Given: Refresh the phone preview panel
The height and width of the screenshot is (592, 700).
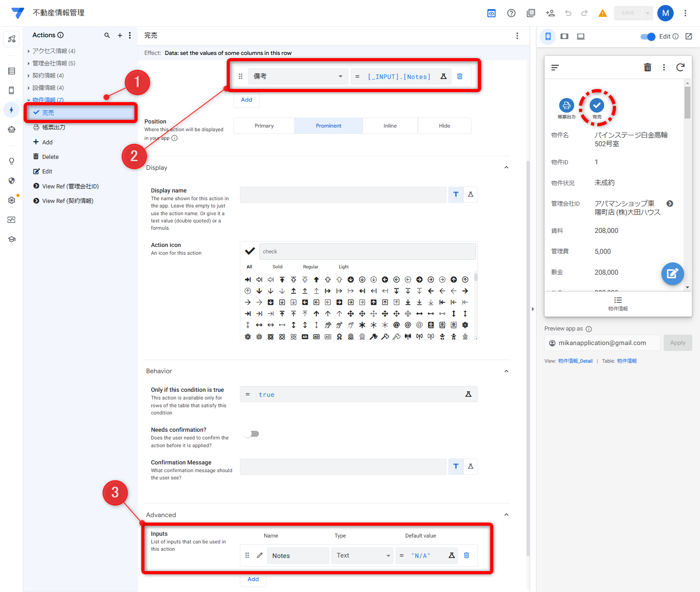Looking at the screenshot, I should [x=680, y=67].
